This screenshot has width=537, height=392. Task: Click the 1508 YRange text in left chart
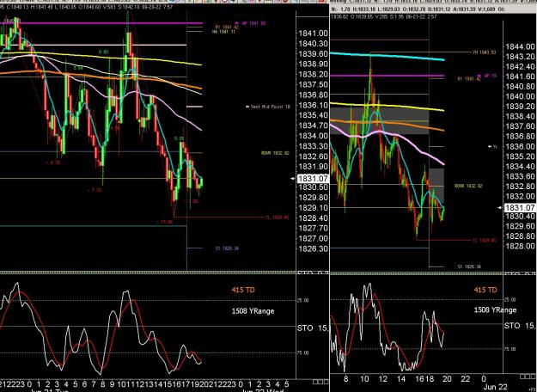[253, 311]
